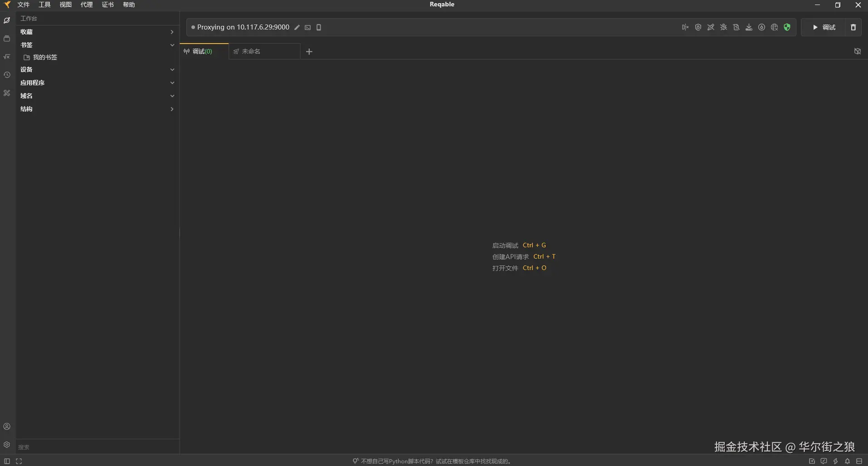The height and width of the screenshot is (466, 868).
Task: Toggle the crossed-out pen rewrite icon
Action: 711,27
